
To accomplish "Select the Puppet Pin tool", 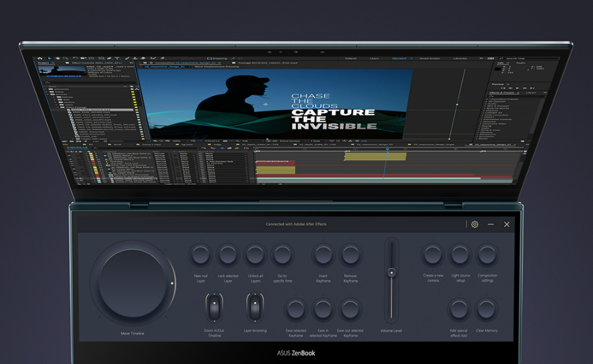I will [163, 58].
